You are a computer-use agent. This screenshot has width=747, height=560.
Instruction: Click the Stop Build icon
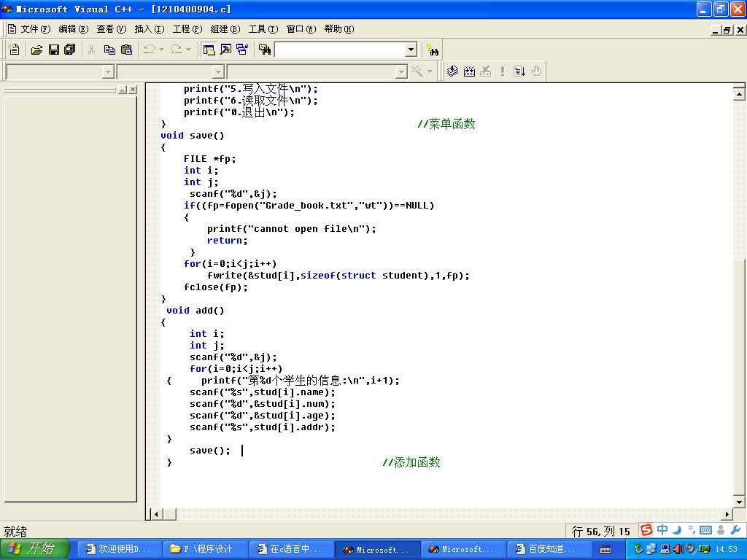(x=485, y=71)
